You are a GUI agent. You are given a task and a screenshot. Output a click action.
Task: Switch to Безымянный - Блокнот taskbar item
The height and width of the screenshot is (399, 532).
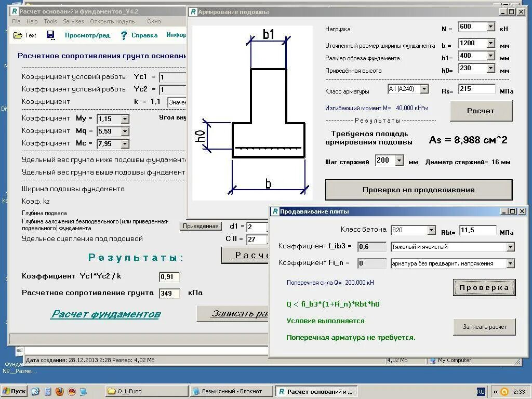click(231, 392)
